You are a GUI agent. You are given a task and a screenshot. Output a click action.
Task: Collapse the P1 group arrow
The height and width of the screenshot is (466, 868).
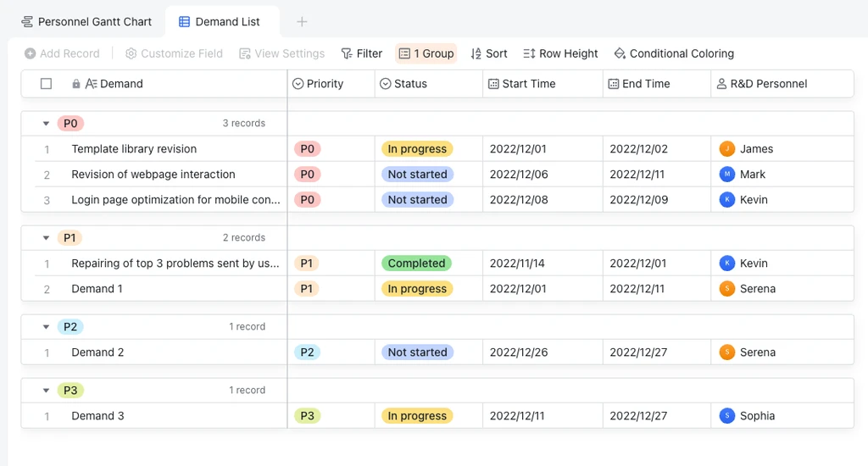point(47,238)
